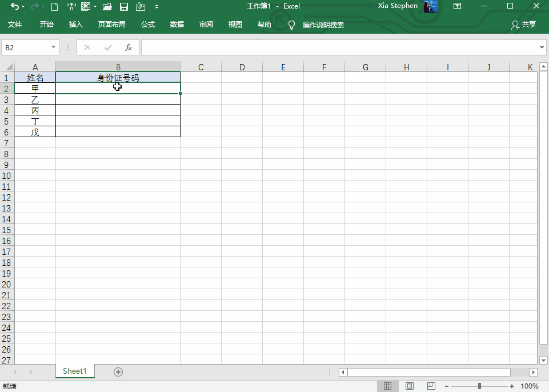
Task: Add a new sheet with plus icon
Action: coord(118,372)
